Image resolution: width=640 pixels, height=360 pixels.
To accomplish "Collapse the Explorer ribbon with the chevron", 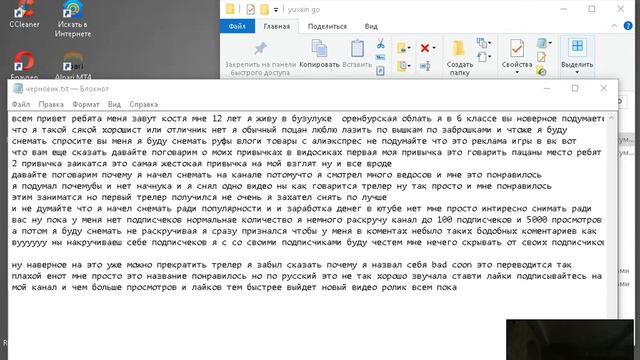I will [614, 26].
